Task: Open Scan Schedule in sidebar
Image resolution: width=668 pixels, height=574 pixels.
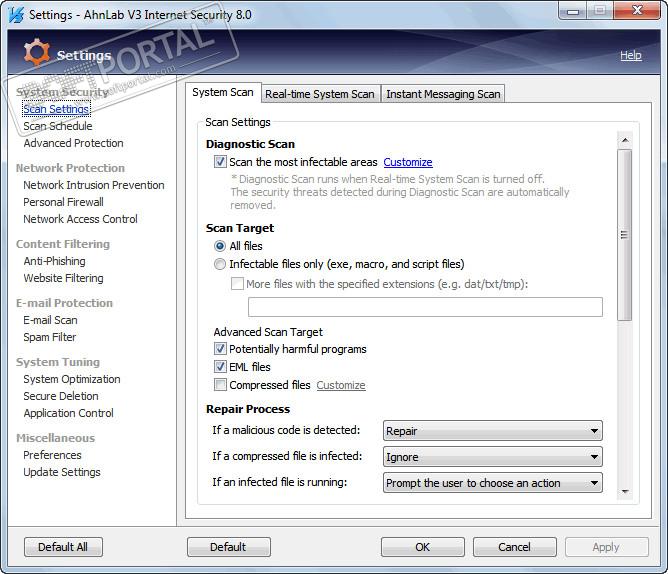Action: tap(58, 126)
